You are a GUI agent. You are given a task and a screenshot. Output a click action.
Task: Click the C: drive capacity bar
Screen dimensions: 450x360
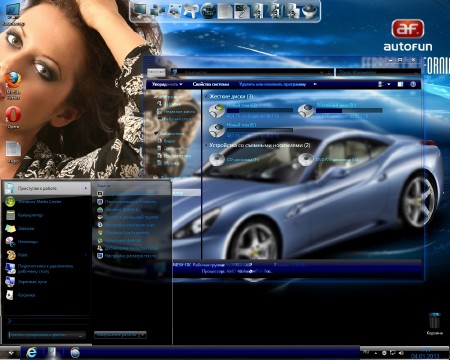[260, 110]
